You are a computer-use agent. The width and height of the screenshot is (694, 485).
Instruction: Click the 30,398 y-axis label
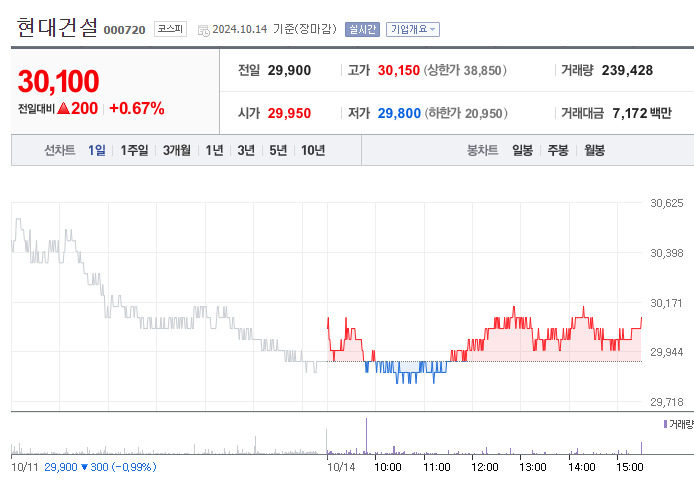[666, 253]
